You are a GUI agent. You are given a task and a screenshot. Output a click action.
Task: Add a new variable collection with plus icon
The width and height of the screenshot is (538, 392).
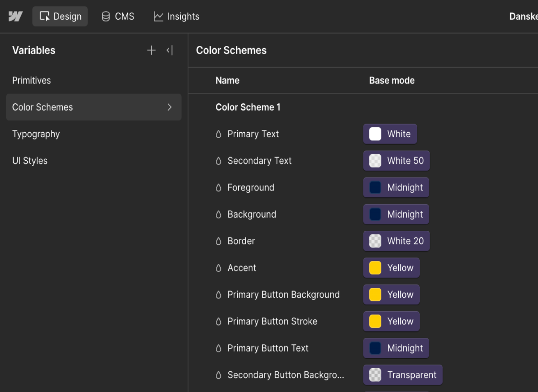(151, 50)
